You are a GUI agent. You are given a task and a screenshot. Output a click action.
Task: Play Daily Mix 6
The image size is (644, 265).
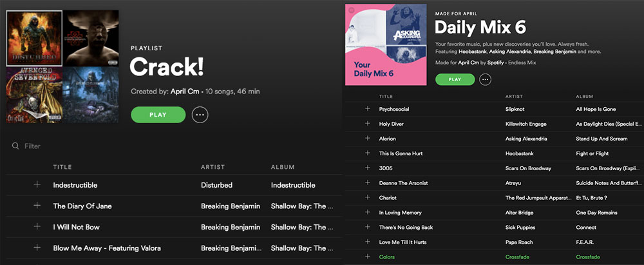[x=455, y=79]
